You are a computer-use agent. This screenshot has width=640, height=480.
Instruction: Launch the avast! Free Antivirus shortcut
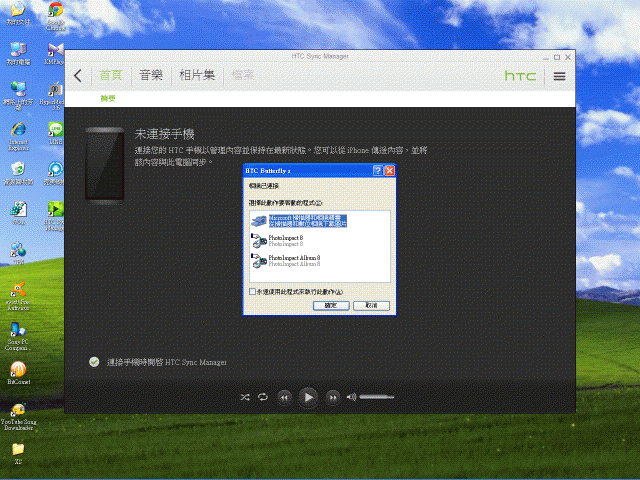coord(18,296)
